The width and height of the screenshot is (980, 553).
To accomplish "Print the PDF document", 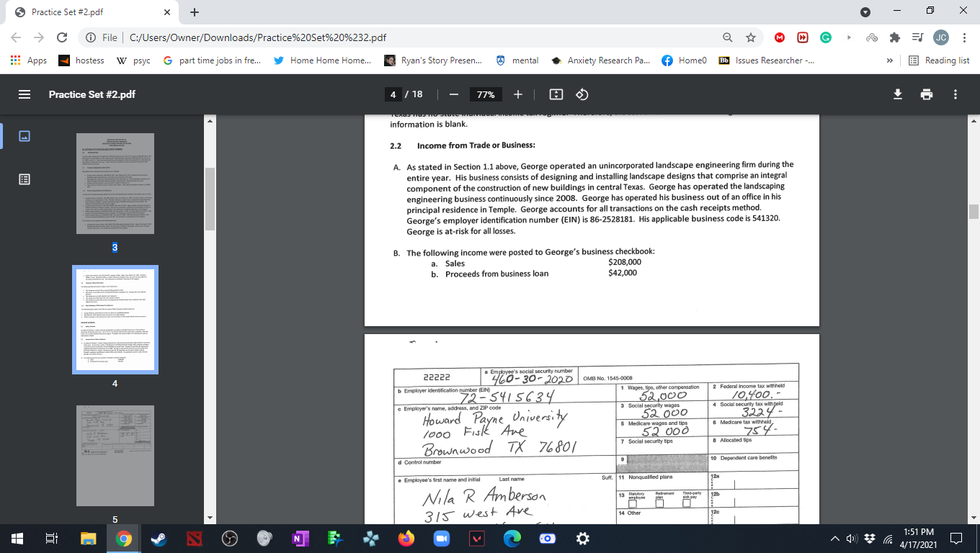I will (x=927, y=94).
